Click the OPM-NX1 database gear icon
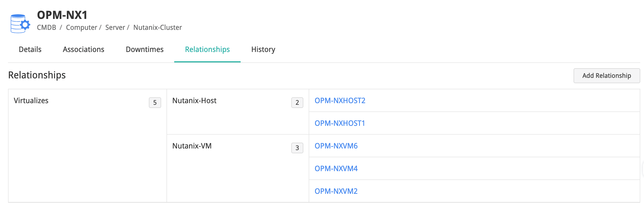644x217 pixels. pos(20,23)
